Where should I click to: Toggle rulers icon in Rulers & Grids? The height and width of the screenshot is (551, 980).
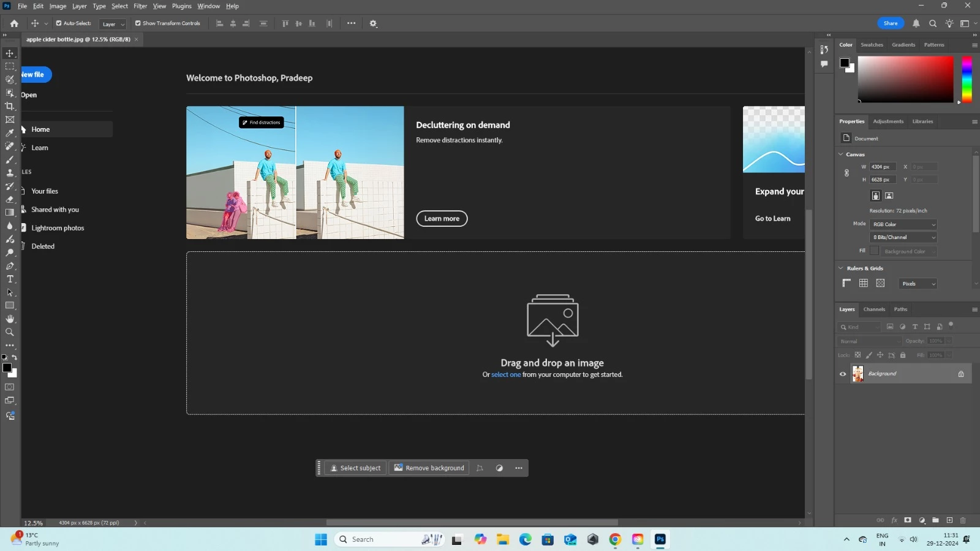tap(846, 283)
